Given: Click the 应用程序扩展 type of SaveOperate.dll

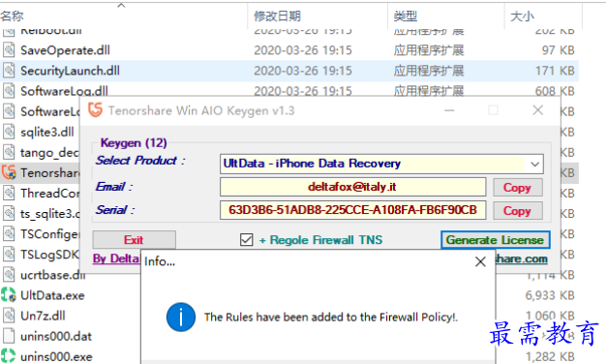Looking at the screenshot, I should coord(429,50).
